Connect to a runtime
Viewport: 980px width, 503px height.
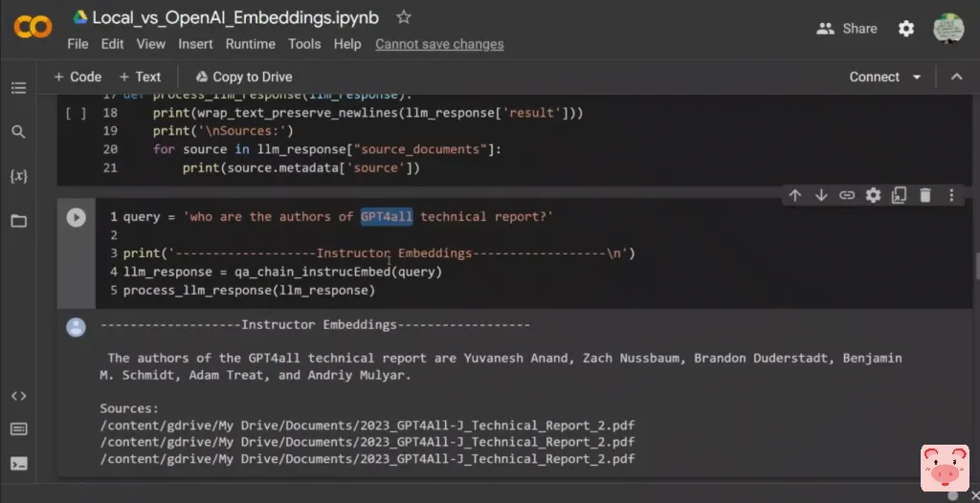[x=874, y=77]
